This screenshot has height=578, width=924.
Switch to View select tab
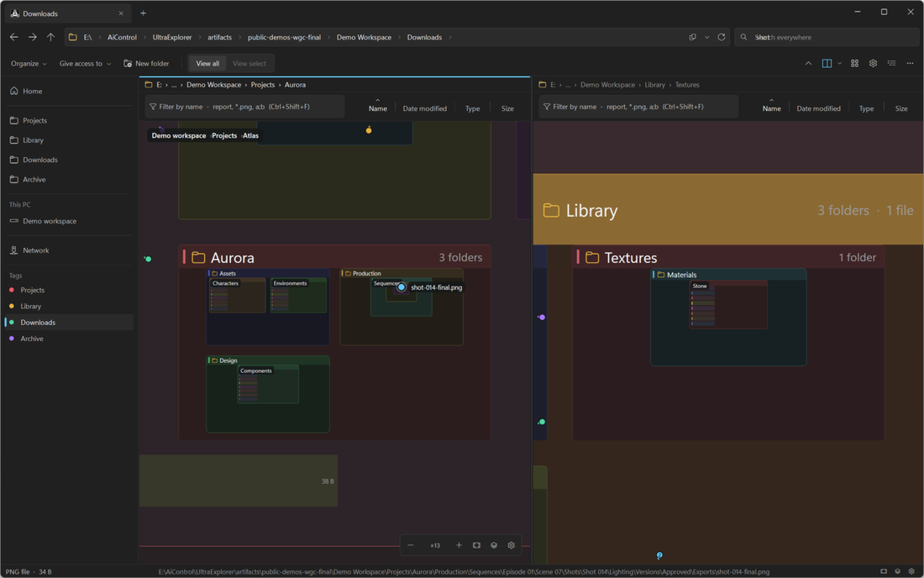point(249,64)
